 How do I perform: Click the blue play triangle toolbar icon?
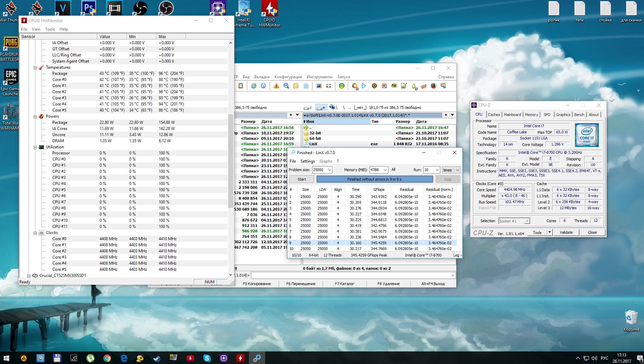[x=364, y=86]
